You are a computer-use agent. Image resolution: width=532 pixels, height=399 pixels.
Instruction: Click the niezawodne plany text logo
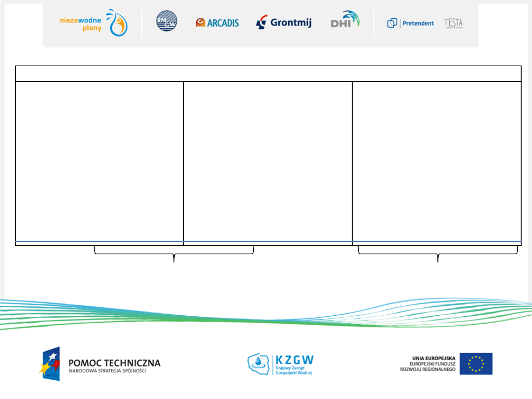point(81,24)
